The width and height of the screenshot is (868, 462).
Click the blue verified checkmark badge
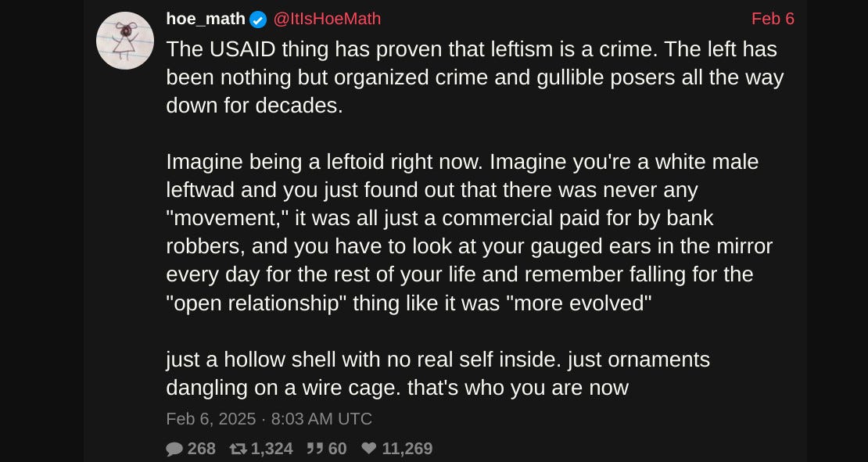click(256, 19)
